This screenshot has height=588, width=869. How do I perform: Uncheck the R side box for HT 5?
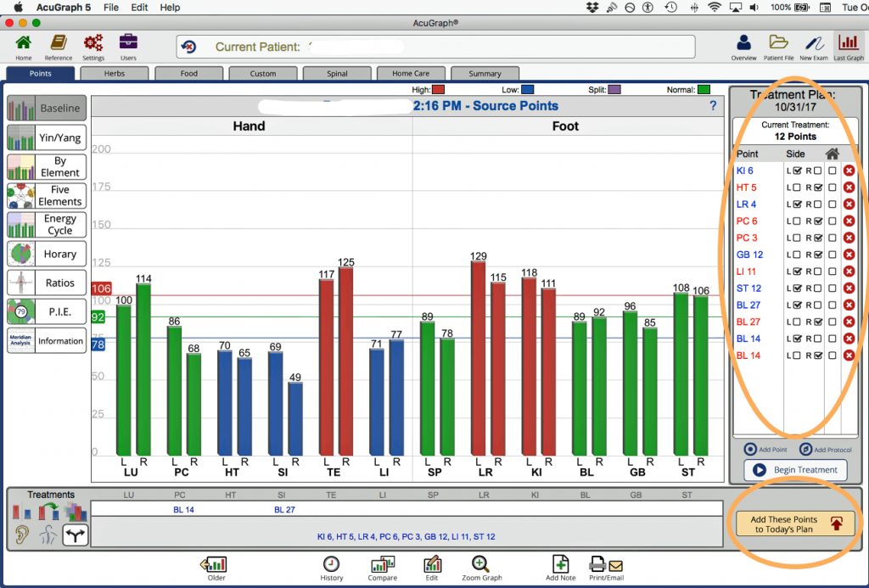click(818, 188)
